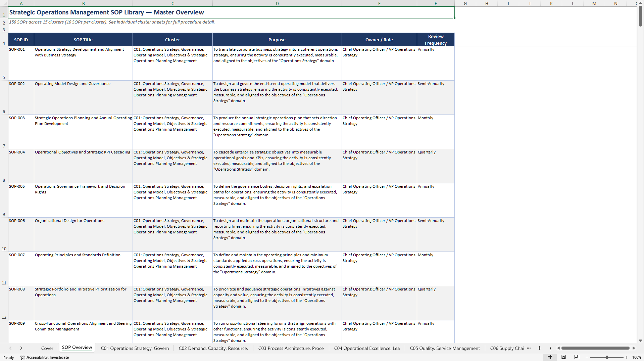Open zoom dialog via 100% level
The image size is (644, 361).
(x=637, y=357)
